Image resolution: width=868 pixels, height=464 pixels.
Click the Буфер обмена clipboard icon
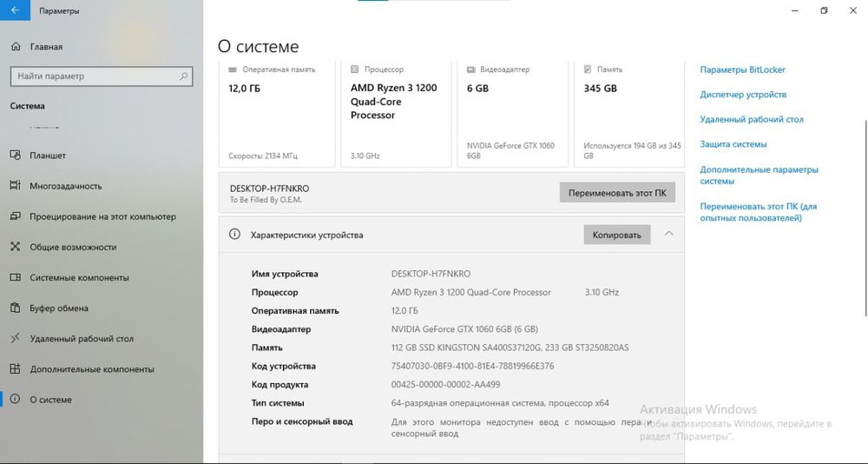pyautogui.click(x=16, y=308)
